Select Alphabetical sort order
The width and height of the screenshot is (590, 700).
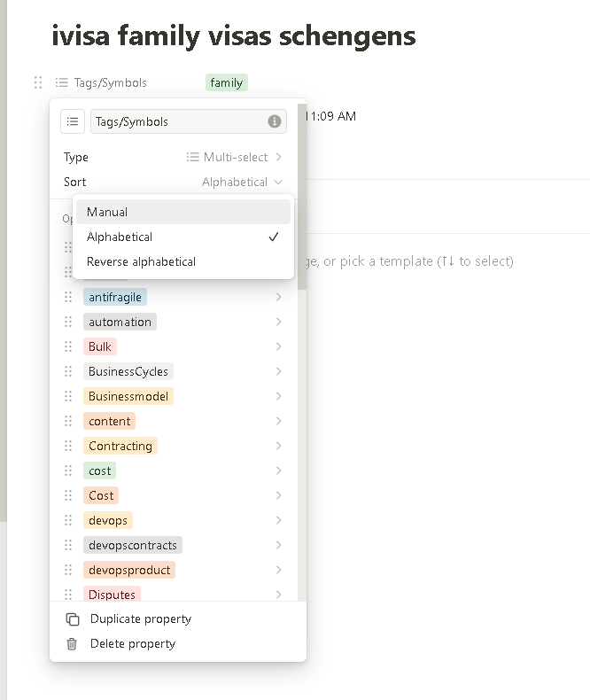click(183, 237)
